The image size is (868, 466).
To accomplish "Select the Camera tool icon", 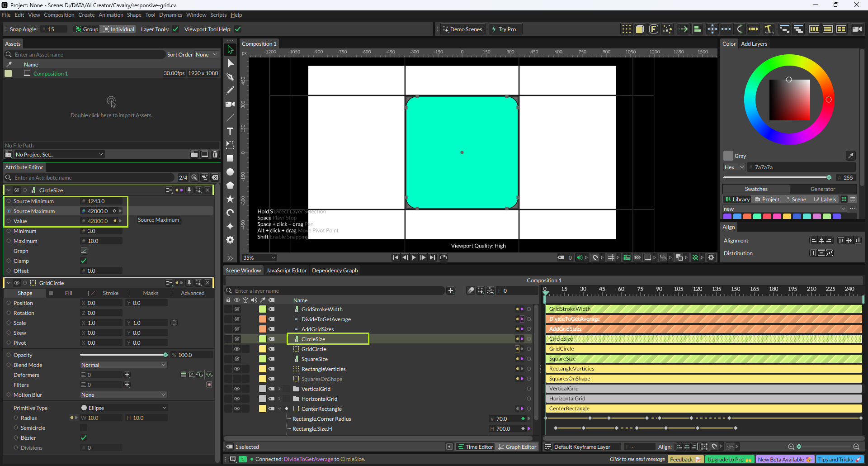I will pos(230,104).
